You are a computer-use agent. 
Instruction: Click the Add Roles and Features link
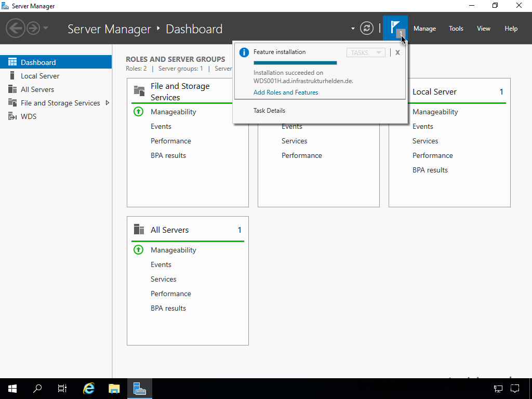click(286, 92)
